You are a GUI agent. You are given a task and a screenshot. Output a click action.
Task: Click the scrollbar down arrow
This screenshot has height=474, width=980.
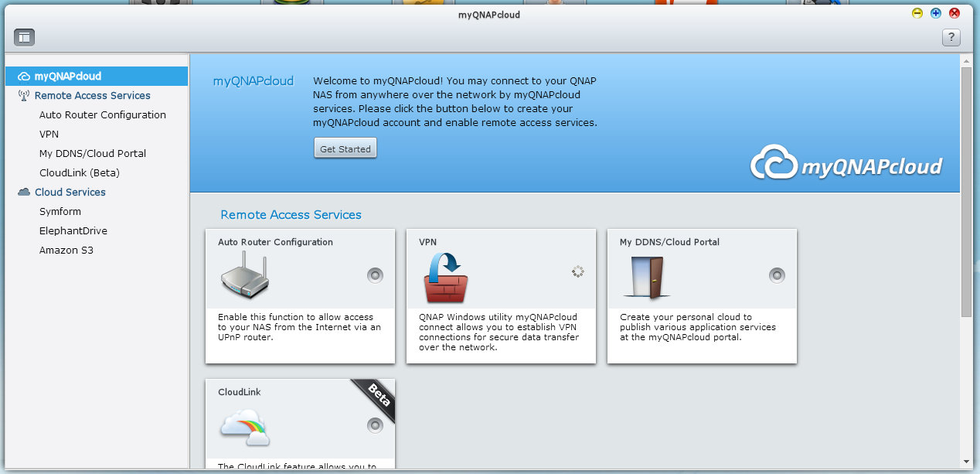tap(966, 462)
